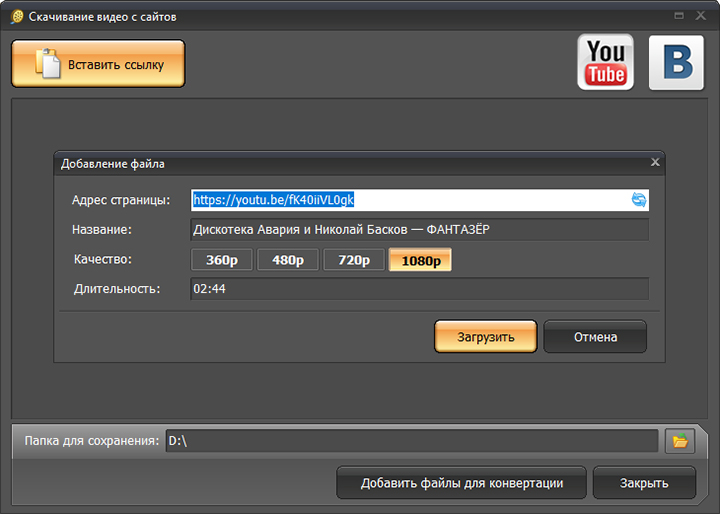This screenshot has width=720, height=514.
Task: Click the "Загрузить" button
Action: pyautogui.click(x=485, y=337)
